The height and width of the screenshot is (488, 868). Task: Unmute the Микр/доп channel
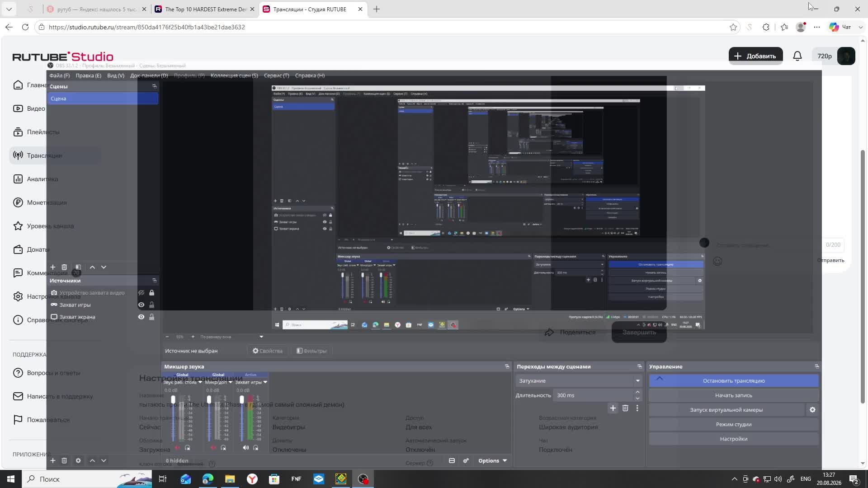(213, 448)
